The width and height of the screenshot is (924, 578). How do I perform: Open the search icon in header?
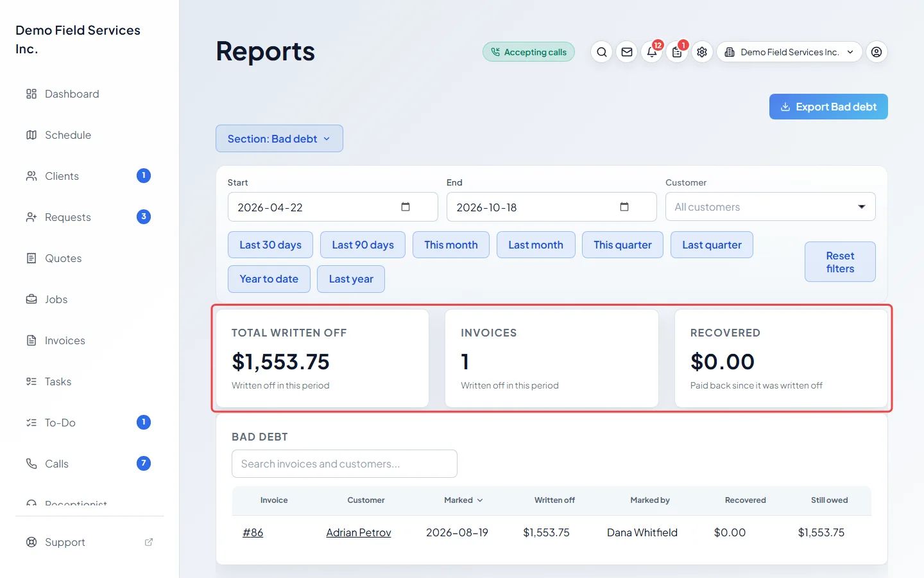coord(601,52)
